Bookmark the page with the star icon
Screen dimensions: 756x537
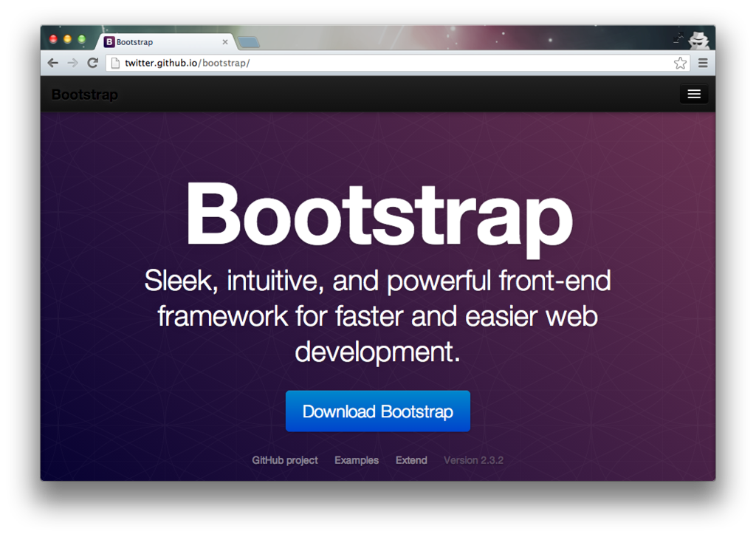pos(680,63)
